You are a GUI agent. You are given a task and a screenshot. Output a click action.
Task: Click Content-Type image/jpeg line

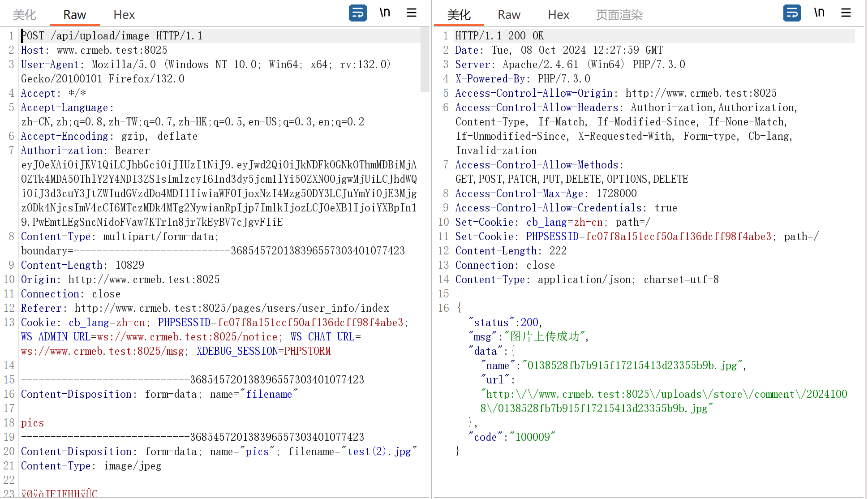91,466
